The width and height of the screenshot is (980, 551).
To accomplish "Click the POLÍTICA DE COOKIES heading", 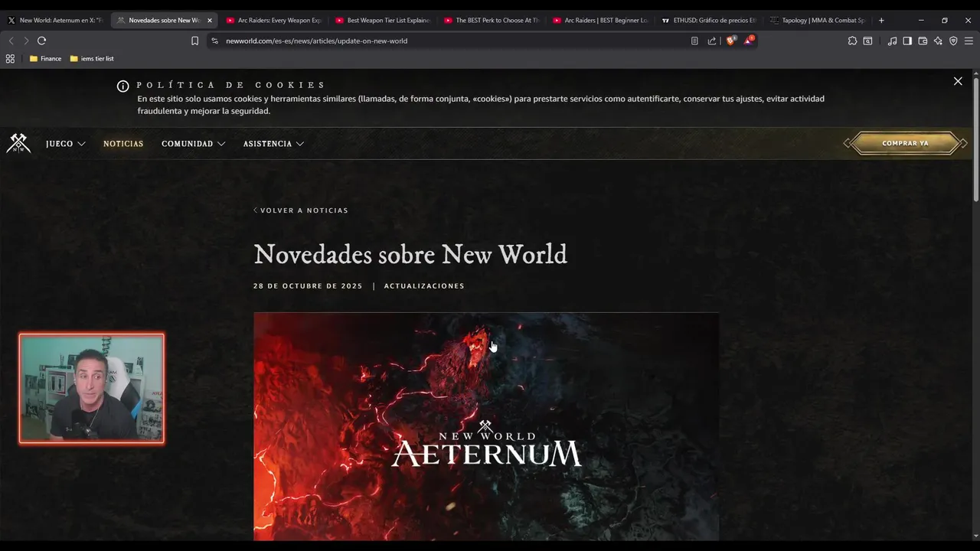I will click(x=231, y=85).
